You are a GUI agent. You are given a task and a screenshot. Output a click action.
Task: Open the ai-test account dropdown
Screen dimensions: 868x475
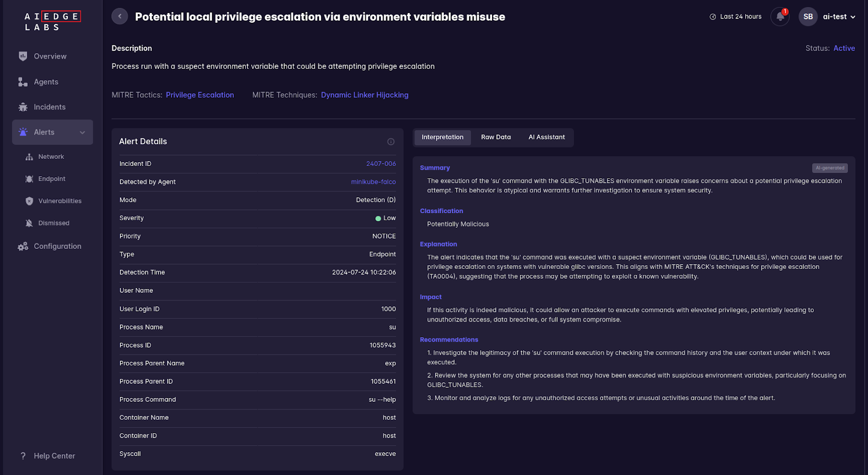coord(839,17)
